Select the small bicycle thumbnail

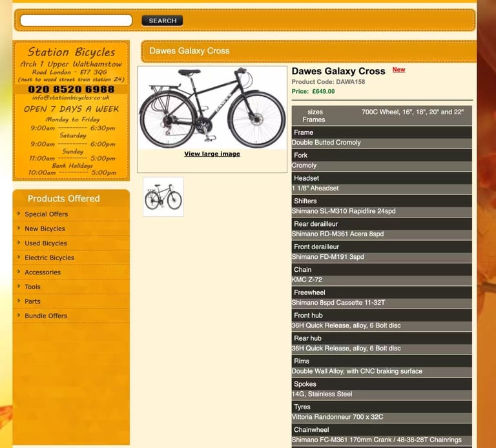163,197
